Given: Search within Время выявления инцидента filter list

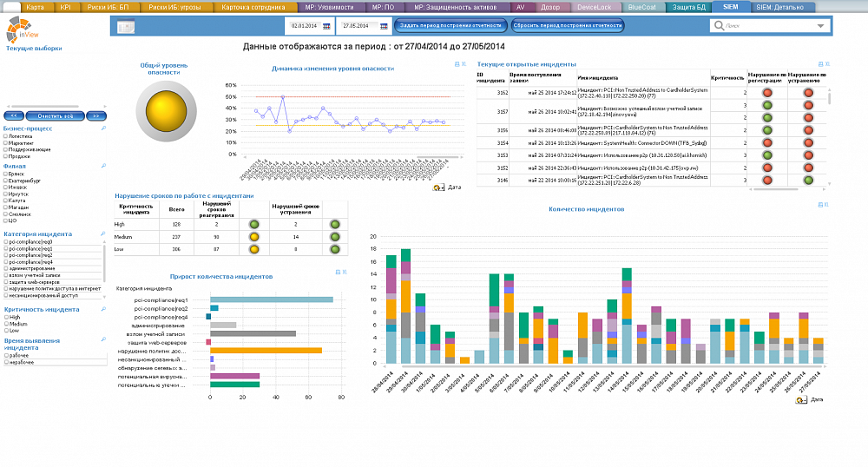Looking at the screenshot, I should [x=103, y=339].
